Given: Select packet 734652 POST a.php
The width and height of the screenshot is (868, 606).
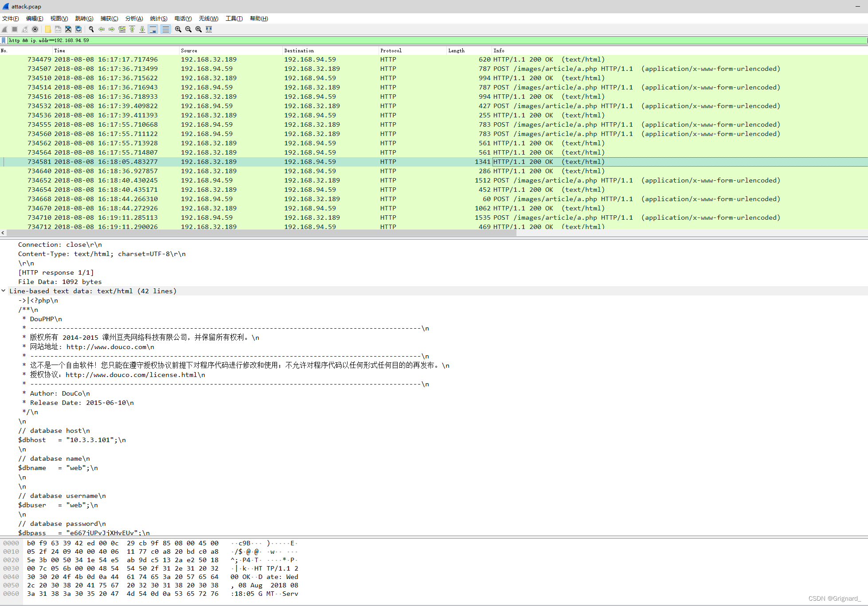Looking at the screenshot, I should pyautogui.click(x=434, y=180).
